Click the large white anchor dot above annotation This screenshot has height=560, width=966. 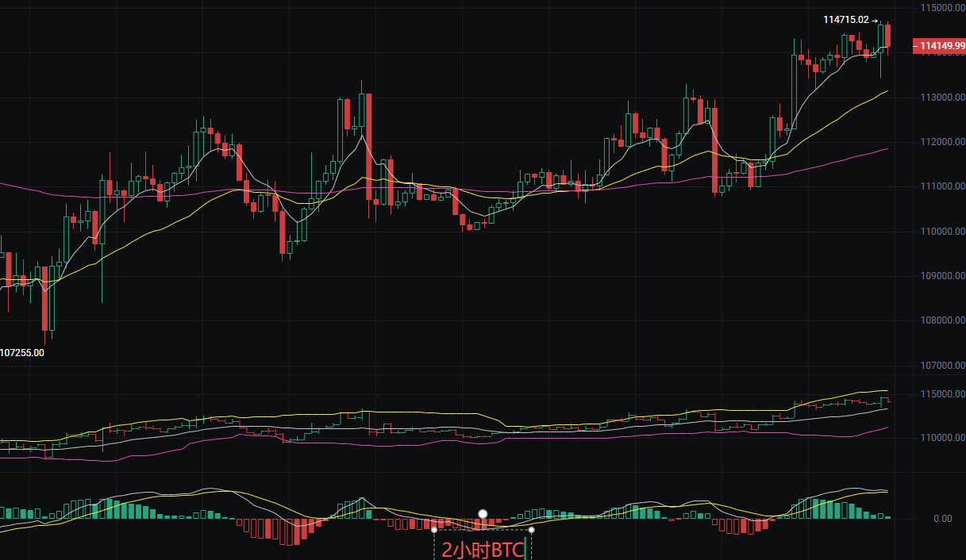(x=483, y=513)
